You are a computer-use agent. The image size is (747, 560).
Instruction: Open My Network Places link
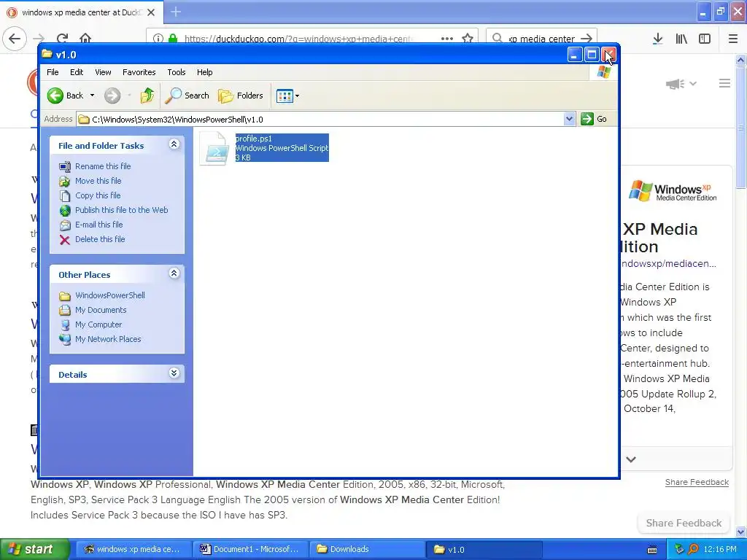[x=108, y=340]
